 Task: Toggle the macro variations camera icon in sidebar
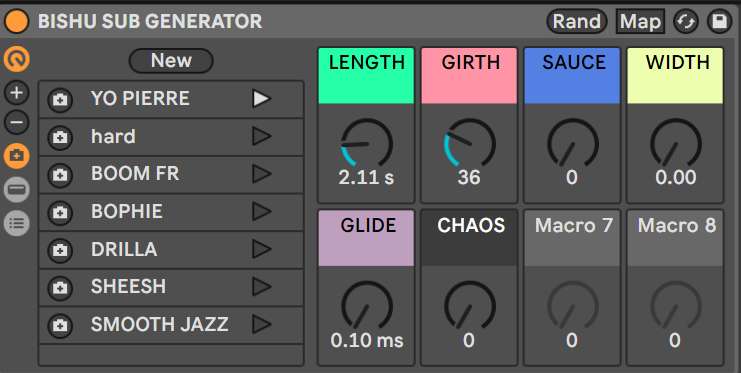tap(17, 156)
